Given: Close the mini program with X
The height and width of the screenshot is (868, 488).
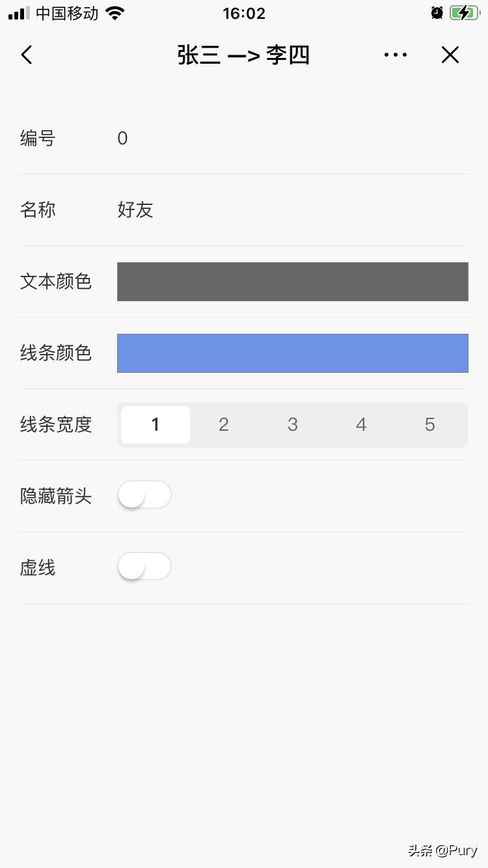Looking at the screenshot, I should (x=450, y=55).
